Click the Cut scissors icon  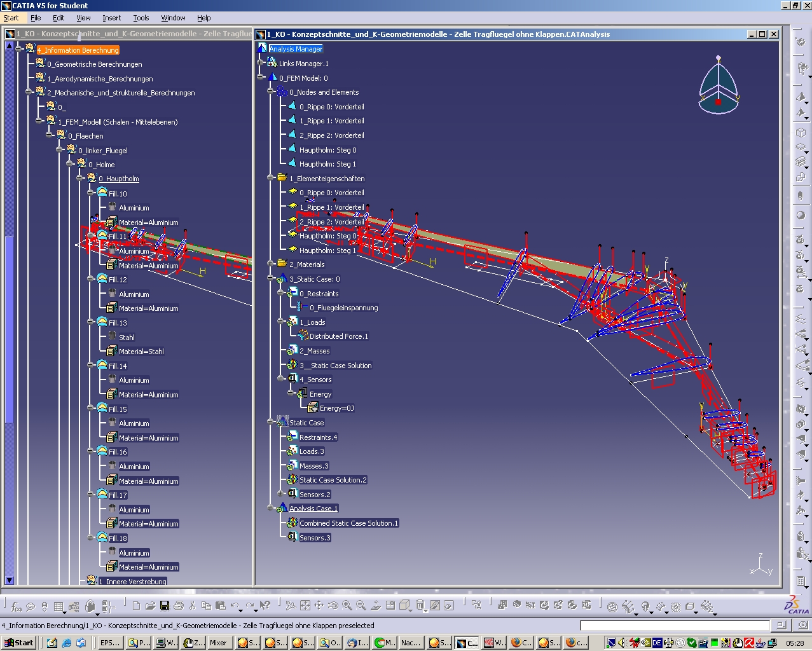(193, 606)
